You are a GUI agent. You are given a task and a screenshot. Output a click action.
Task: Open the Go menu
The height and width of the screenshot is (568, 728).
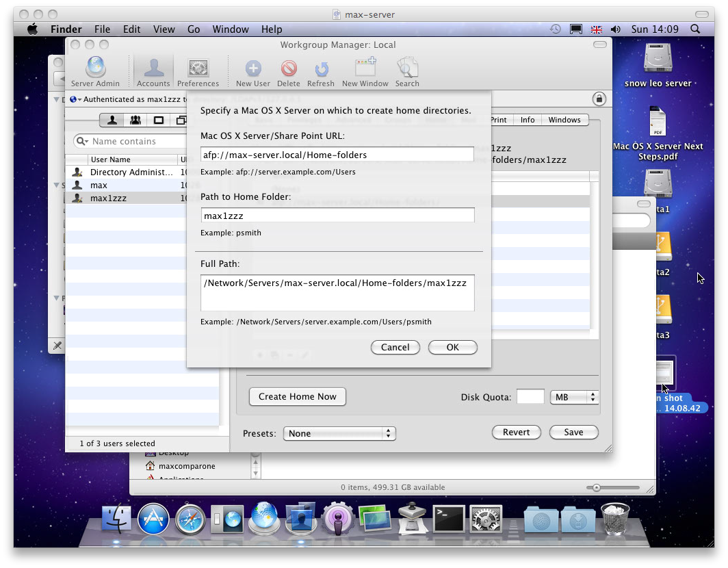point(194,29)
